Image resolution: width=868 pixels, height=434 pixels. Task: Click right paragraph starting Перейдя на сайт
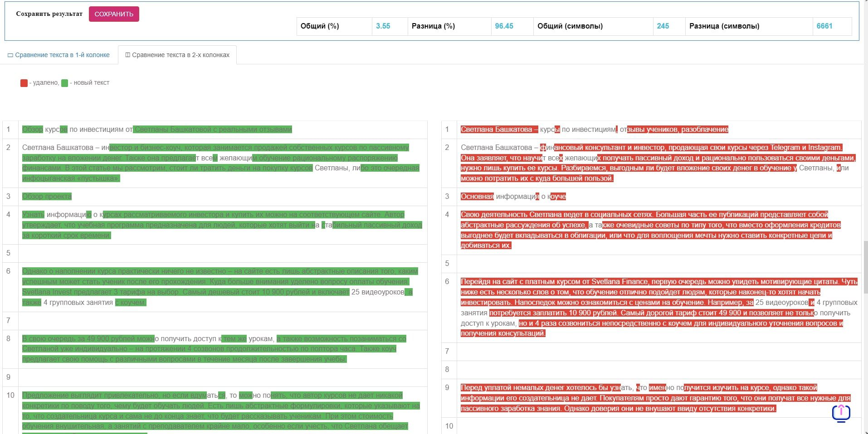point(659,308)
